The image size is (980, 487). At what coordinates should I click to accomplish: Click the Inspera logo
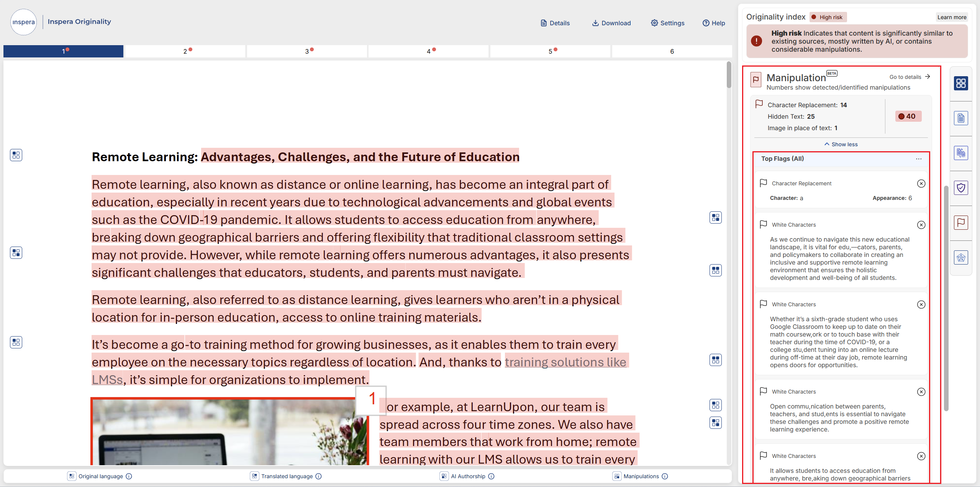click(x=23, y=22)
